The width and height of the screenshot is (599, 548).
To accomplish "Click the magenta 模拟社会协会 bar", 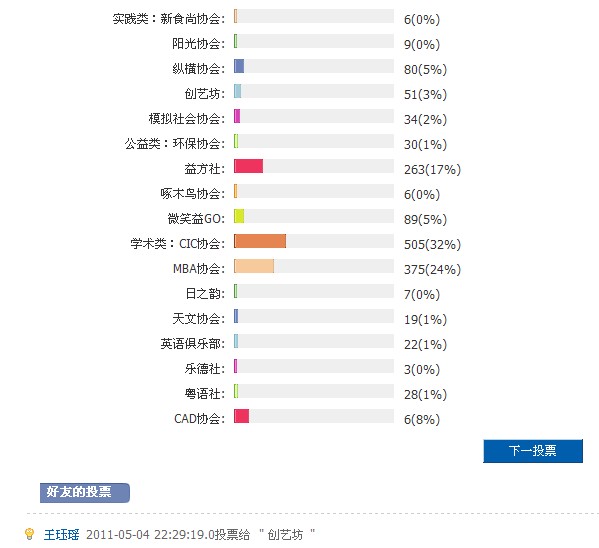I will (237, 116).
